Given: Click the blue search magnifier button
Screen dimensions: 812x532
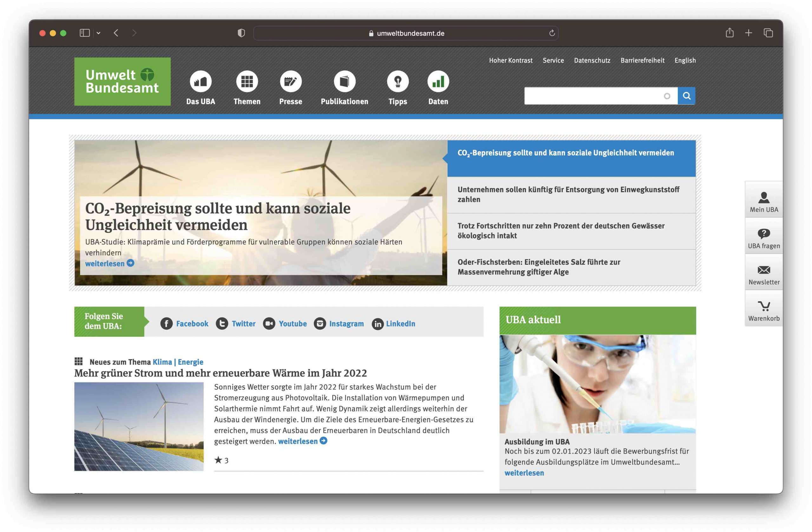Looking at the screenshot, I should pos(686,96).
